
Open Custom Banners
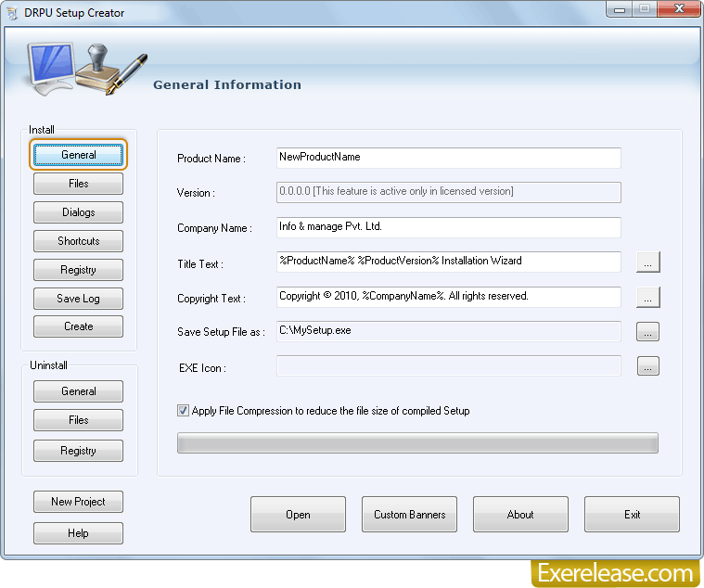[409, 515]
